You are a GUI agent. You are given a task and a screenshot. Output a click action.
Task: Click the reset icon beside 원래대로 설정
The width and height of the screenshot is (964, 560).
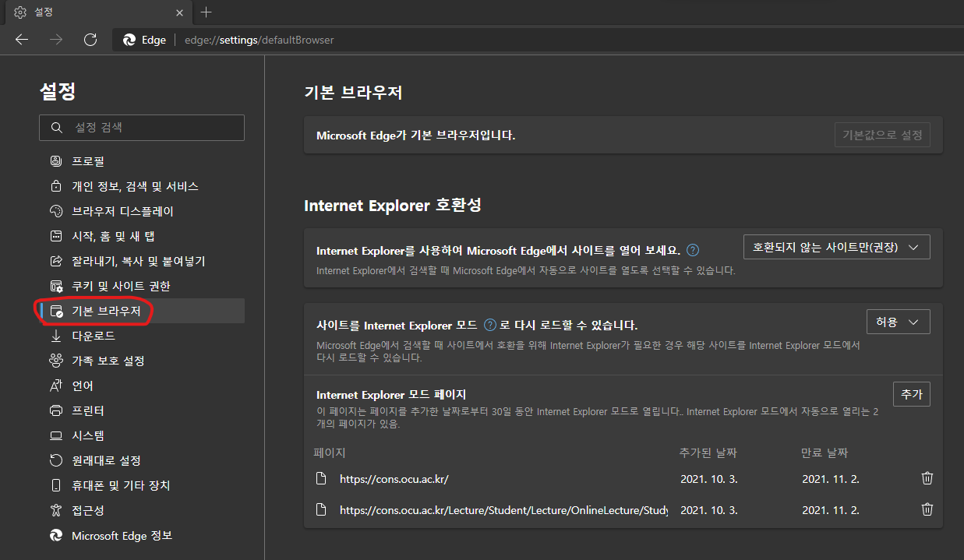click(55, 460)
